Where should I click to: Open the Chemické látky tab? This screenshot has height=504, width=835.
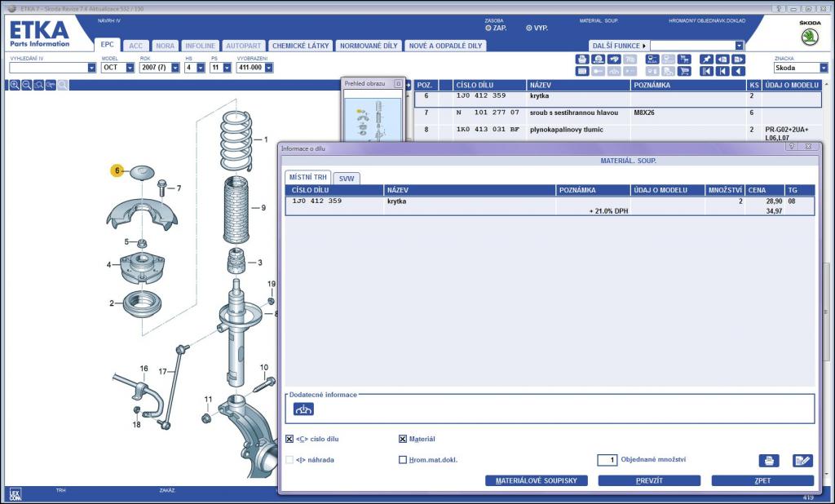300,46
